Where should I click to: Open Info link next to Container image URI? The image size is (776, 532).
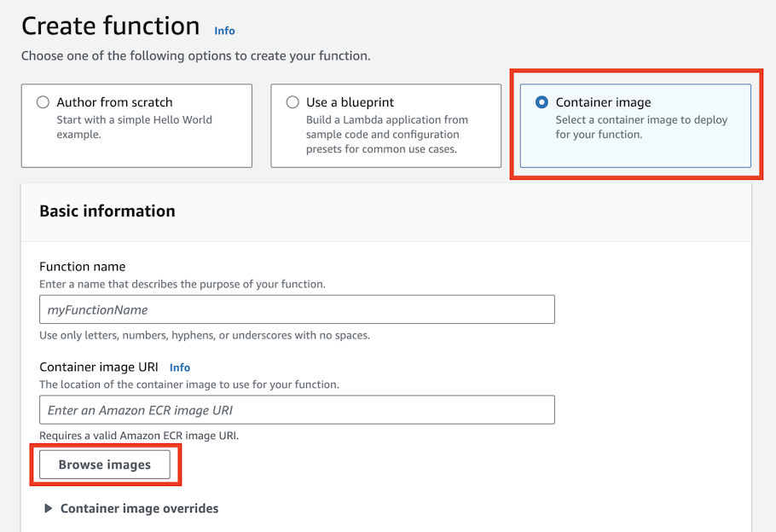(180, 367)
